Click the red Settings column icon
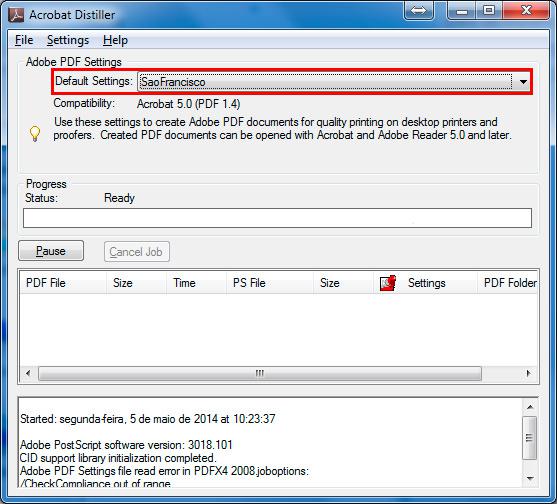 (388, 283)
